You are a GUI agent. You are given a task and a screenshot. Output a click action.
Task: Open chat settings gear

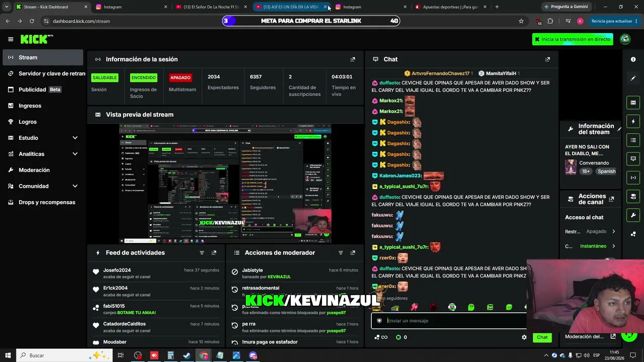coord(524,337)
